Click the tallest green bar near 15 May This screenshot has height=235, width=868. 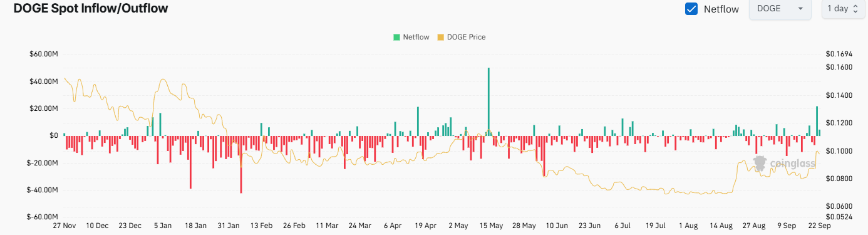click(488, 102)
